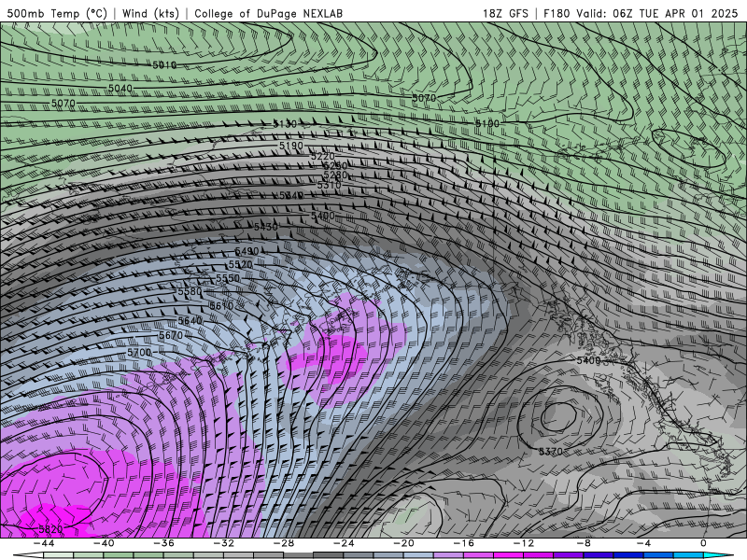The height and width of the screenshot is (560, 747).
Task: Click the -24 color scale label
Action: click(x=344, y=543)
